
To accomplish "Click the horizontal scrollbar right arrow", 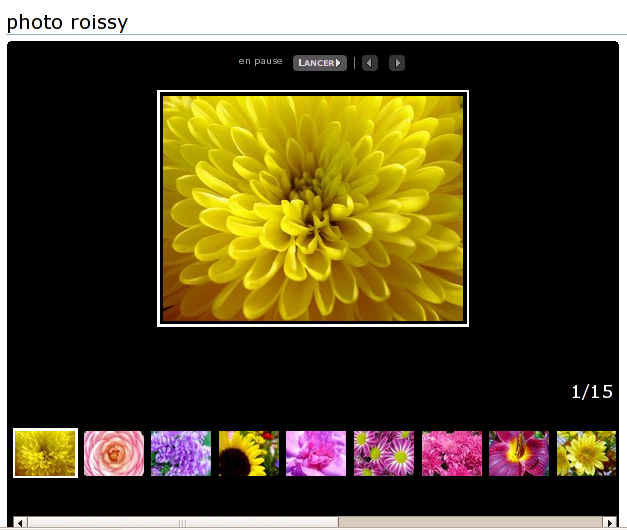I will click(610, 522).
